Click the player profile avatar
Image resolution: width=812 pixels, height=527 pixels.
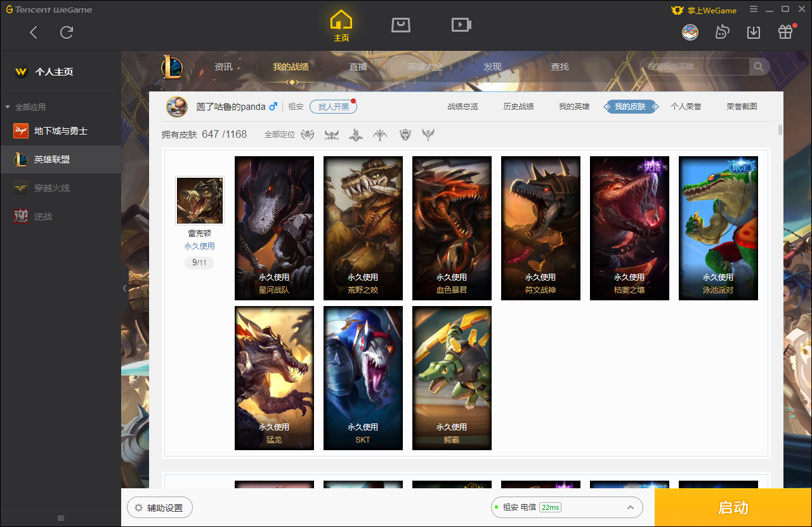[x=177, y=107]
